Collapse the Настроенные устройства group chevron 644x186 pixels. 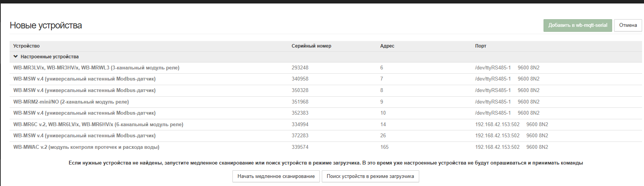tap(16, 56)
